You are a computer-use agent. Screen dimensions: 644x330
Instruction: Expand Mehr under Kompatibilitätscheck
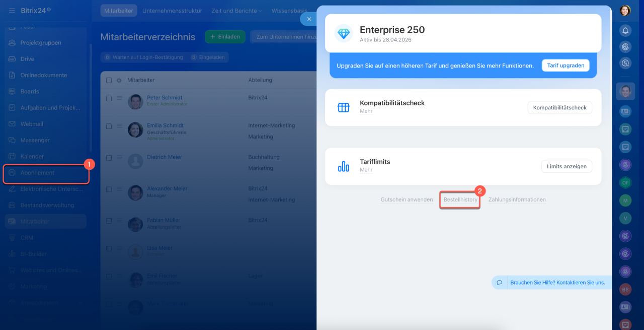pos(366,111)
